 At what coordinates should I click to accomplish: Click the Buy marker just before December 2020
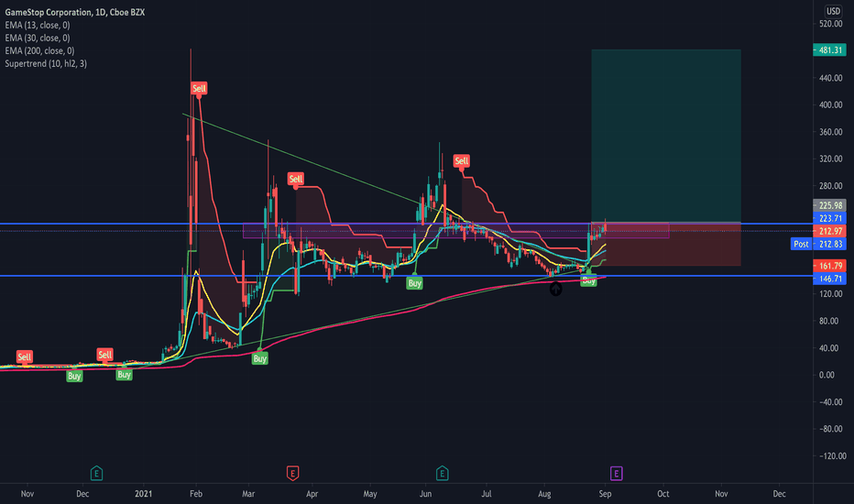click(x=74, y=376)
